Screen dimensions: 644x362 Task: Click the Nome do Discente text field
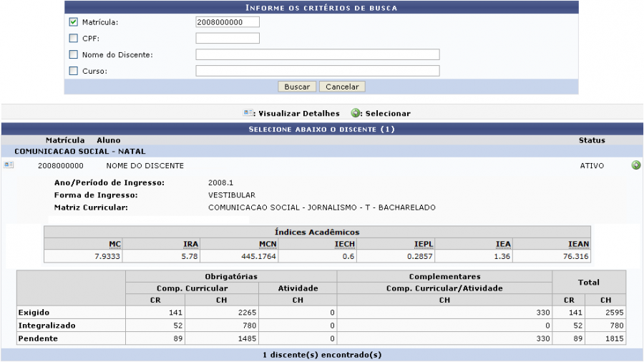(x=317, y=54)
